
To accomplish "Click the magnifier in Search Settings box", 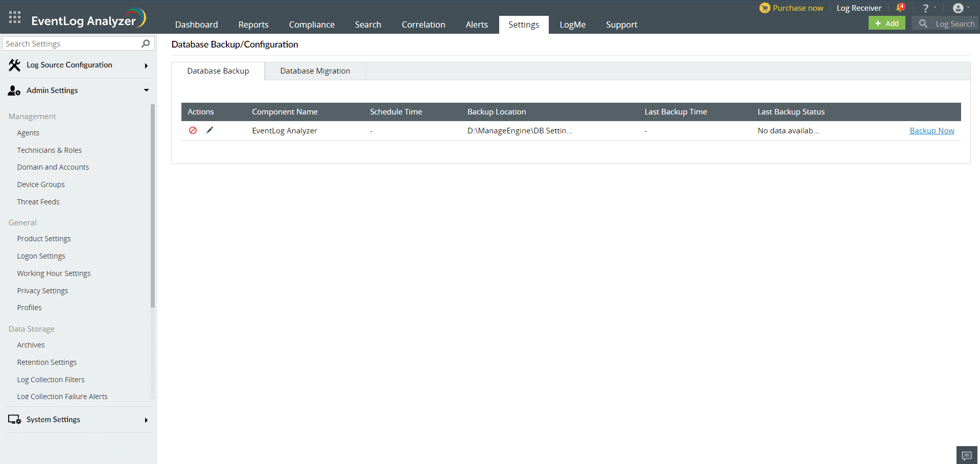I will (146, 43).
